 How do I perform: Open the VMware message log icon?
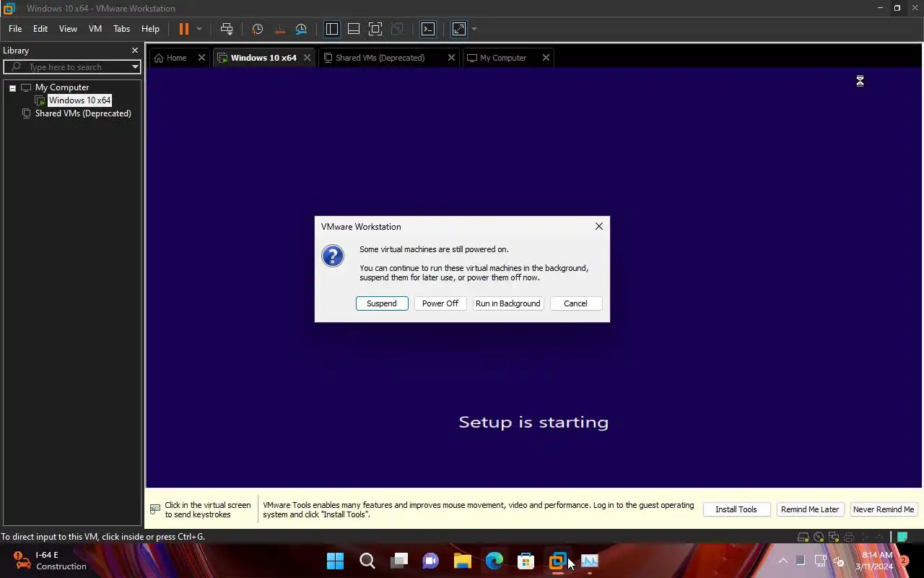pyautogui.click(x=902, y=537)
